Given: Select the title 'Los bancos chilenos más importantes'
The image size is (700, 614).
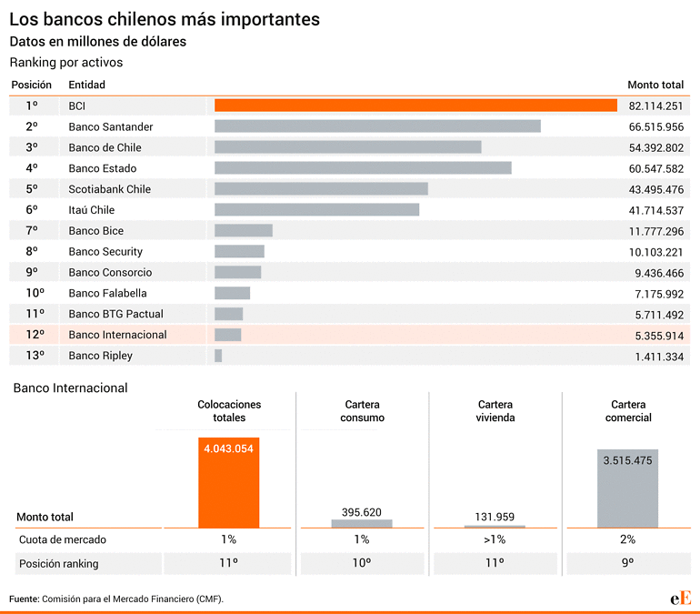Looking at the screenshot, I should 165,19.
